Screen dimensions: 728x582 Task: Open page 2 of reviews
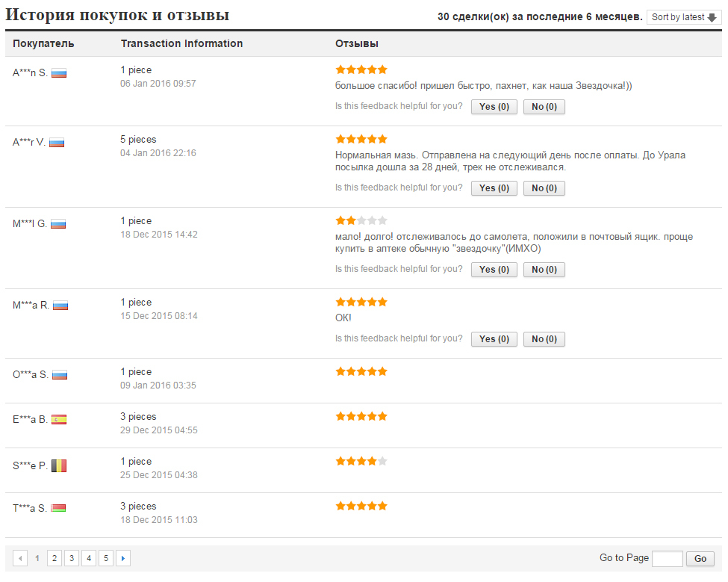point(55,558)
